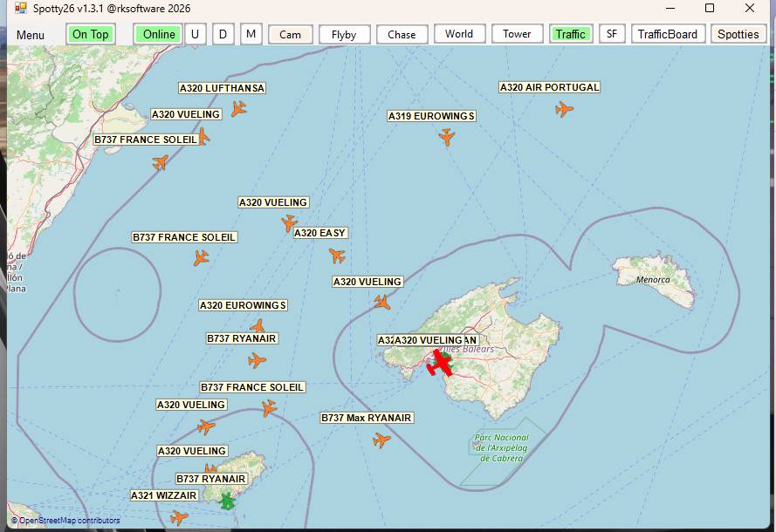The width and height of the screenshot is (776, 532).
Task: Click Parc Nacional de Cabrera label
Action: point(501,448)
